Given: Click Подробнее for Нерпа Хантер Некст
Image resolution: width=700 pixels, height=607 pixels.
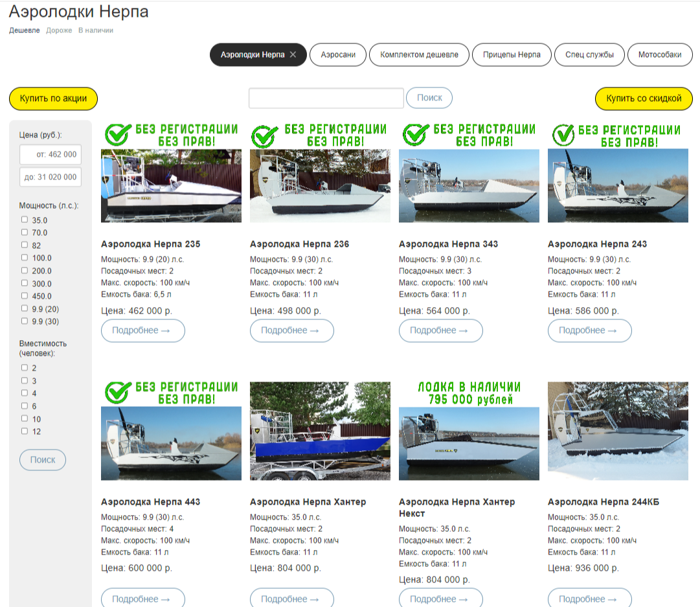Looking at the screenshot, I should pyautogui.click(x=440, y=598).
